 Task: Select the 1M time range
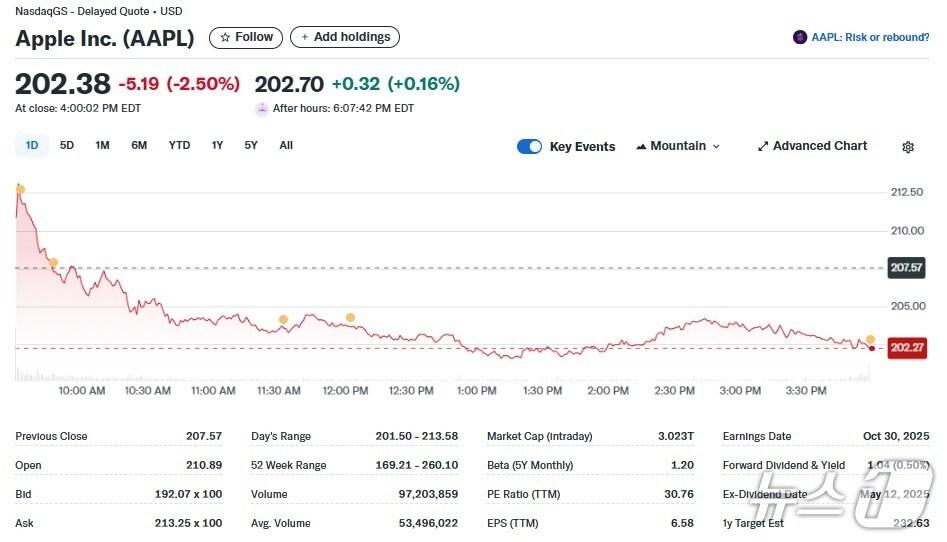click(x=102, y=145)
